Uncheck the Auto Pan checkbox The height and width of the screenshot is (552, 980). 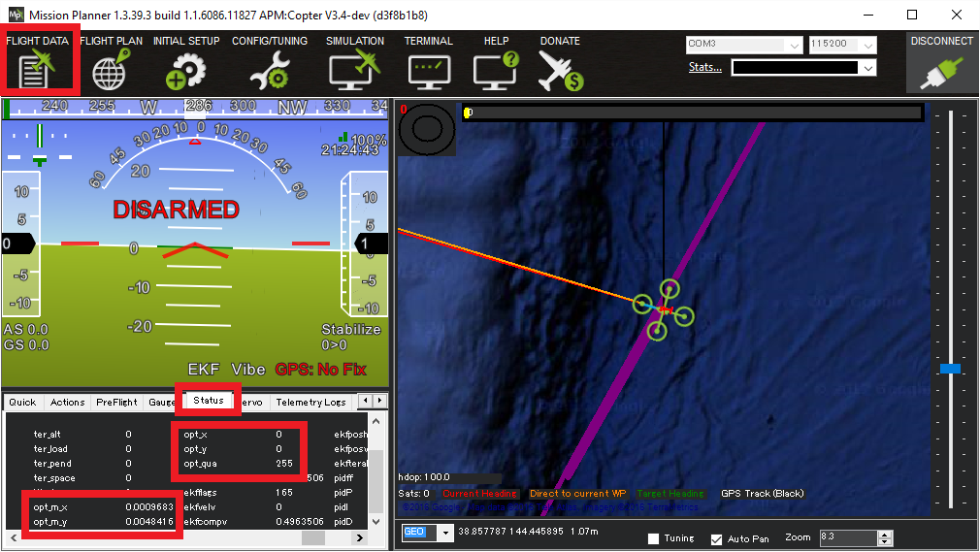(717, 538)
